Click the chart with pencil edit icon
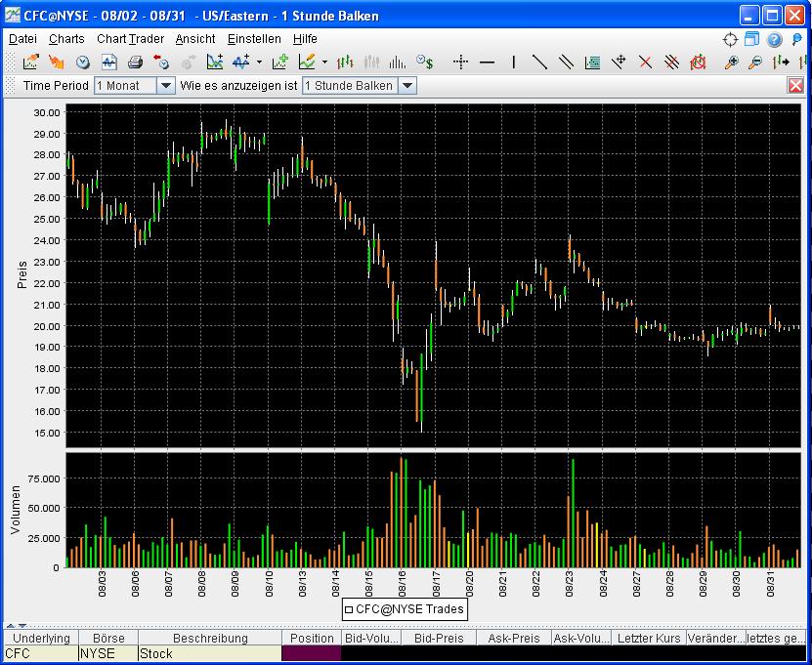Image resolution: width=812 pixels, height=665 pixels. [x=307, y=62]
